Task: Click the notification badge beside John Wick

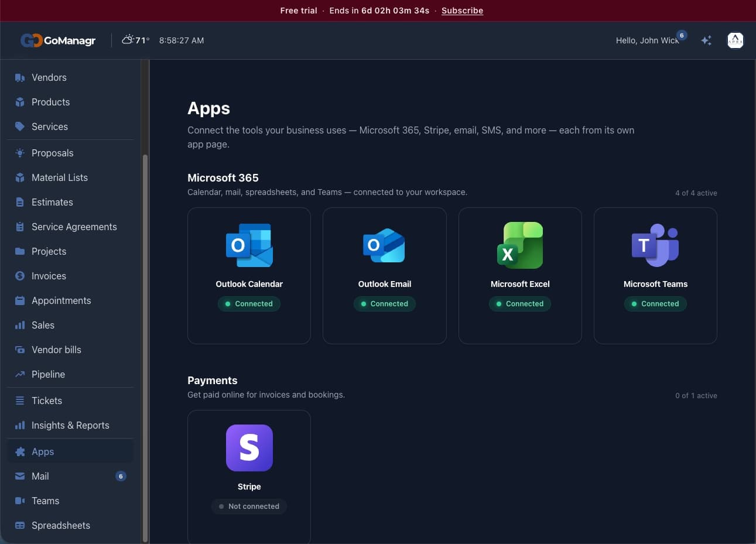Action: tap(682, 35)
